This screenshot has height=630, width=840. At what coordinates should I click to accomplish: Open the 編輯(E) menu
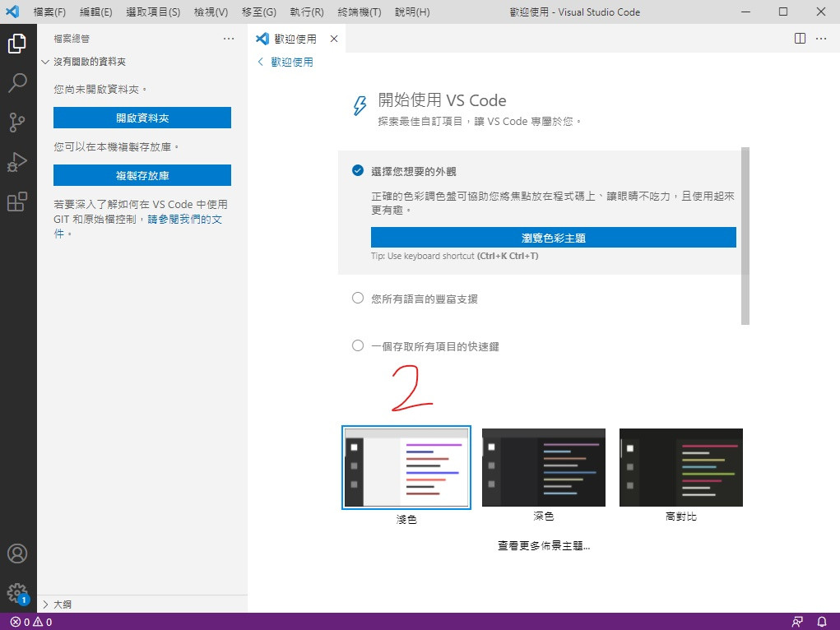coord(96,12)
